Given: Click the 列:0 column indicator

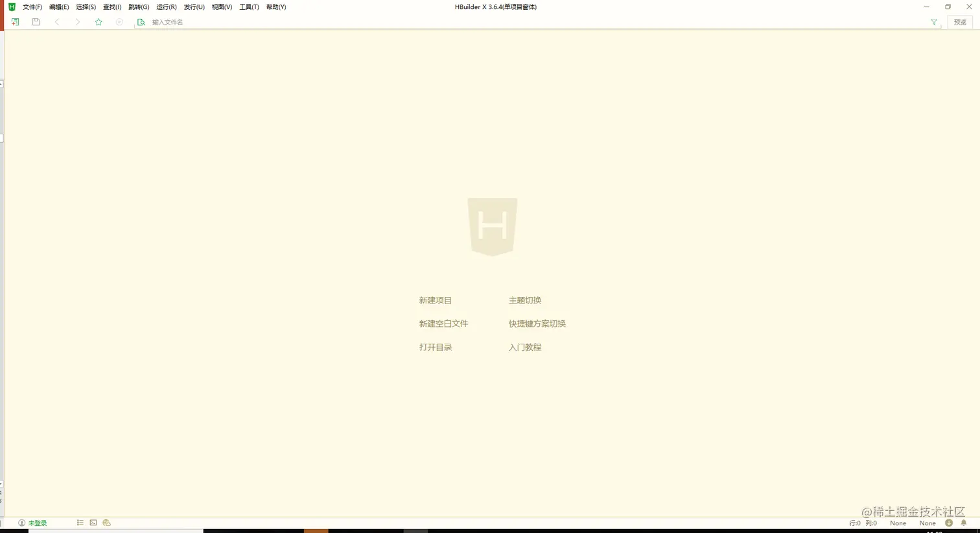Looking at the screenshot, I should [871, 523].
